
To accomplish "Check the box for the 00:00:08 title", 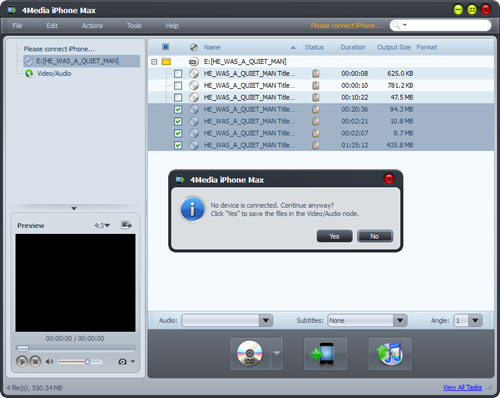I will 178,73.
